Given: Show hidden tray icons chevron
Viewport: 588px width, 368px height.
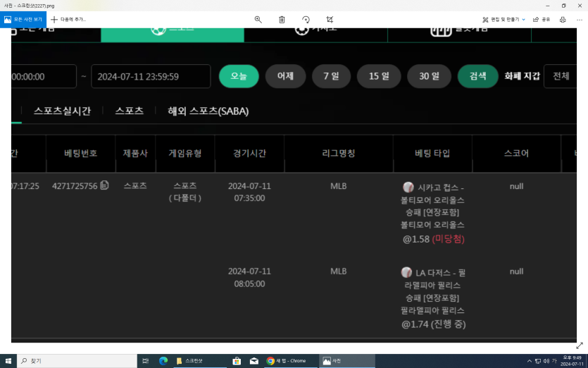Looking at the screenshot, I should 529,361.
